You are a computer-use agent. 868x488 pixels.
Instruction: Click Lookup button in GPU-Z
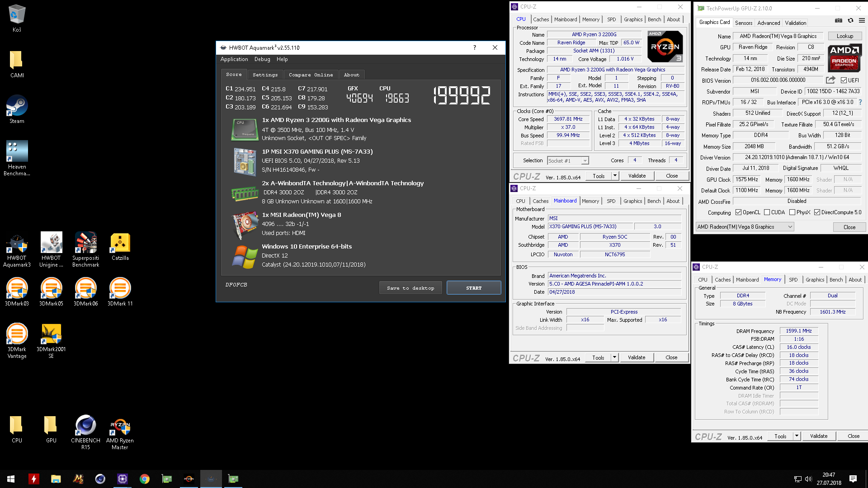pyautogui.click(x=844, y=36)
